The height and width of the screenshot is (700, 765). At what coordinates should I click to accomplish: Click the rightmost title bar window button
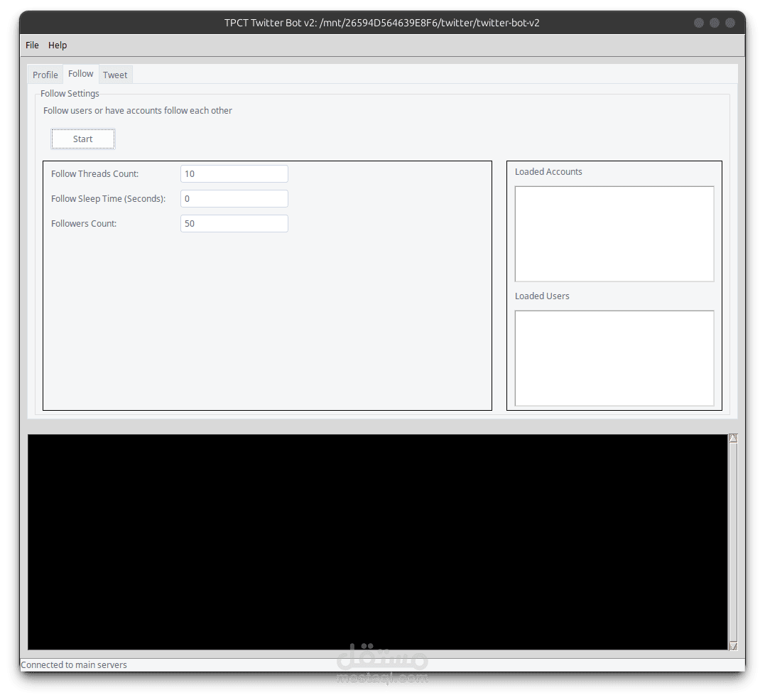tap(730, 23)
